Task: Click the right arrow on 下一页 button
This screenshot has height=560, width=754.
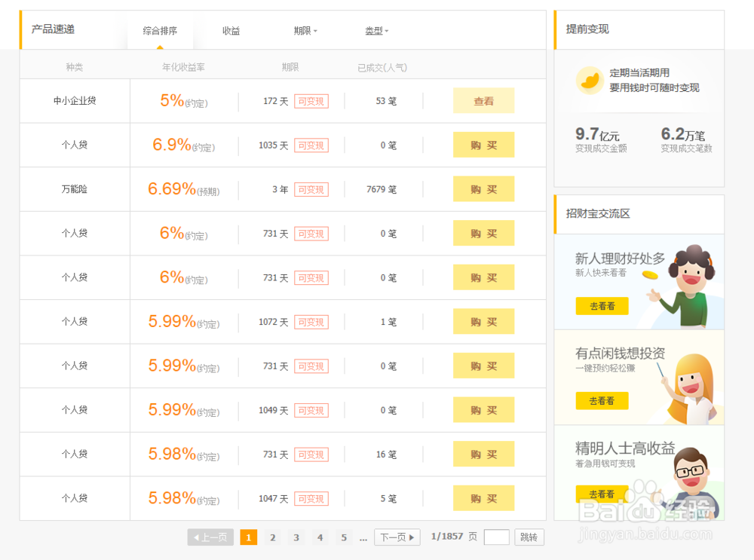Action: [412, 537]
